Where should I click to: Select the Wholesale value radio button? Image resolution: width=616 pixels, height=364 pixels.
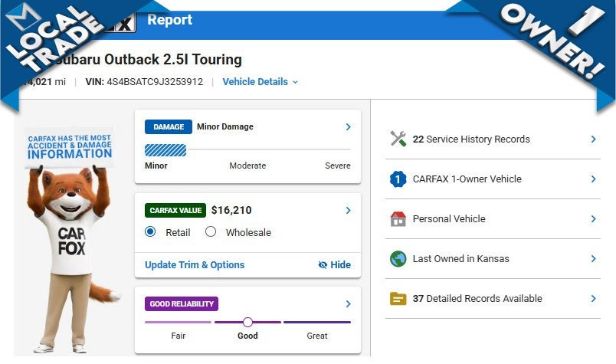[211, 231]
